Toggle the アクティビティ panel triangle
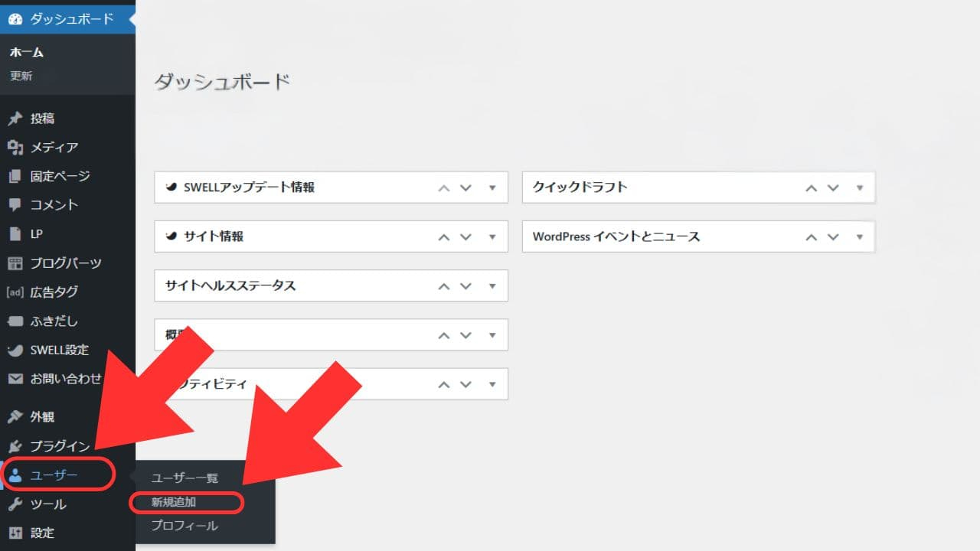 pyautogui.click(x=492, y=384)
